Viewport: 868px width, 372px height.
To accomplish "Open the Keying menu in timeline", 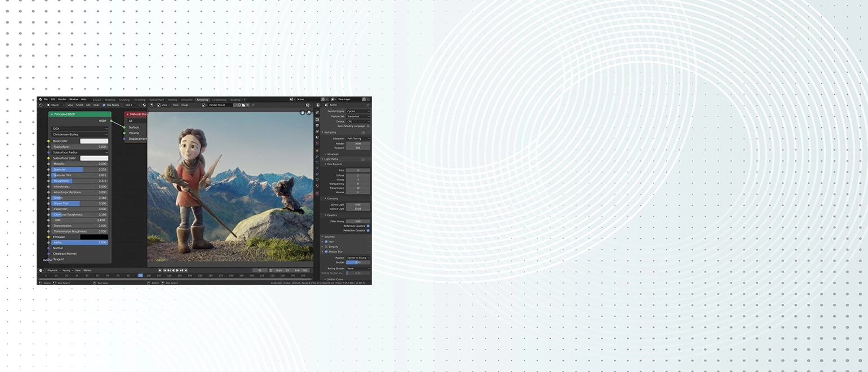I will [x=67, y=271].
